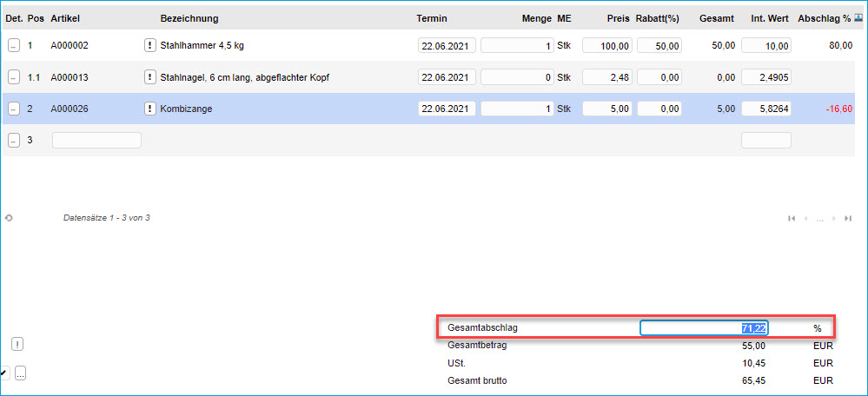
Task: Go to previous page of records
Action: 806,219
